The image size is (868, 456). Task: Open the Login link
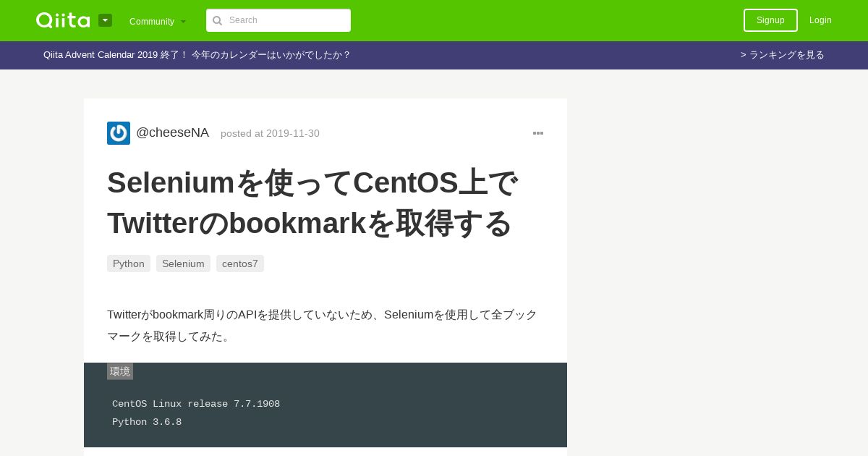(x=820, y=20)
